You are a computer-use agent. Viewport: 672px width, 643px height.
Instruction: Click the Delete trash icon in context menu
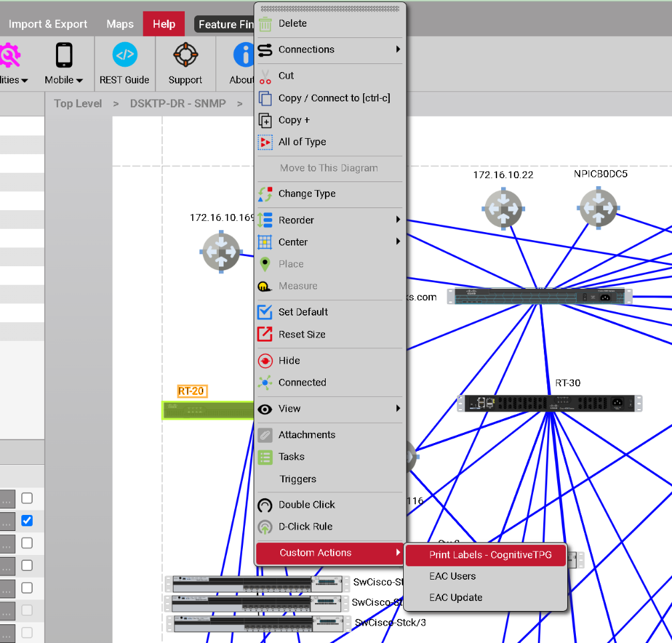(266, 24)
